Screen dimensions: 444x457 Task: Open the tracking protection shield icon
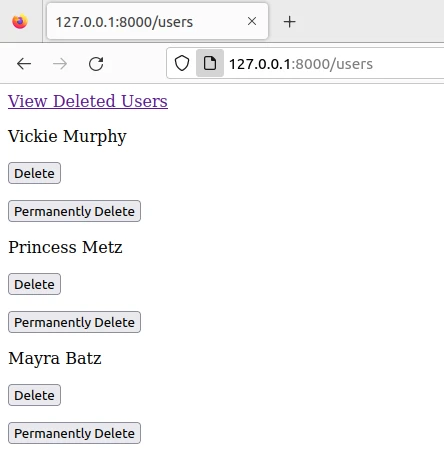pyautogui.click(x=182, y=63)
